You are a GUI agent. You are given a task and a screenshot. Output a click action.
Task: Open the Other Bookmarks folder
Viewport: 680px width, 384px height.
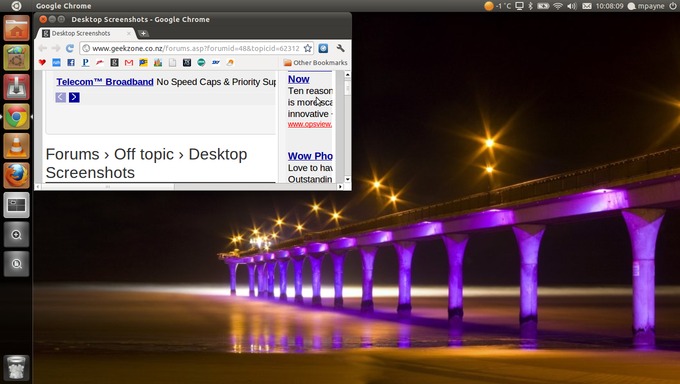tap(315, 62)
